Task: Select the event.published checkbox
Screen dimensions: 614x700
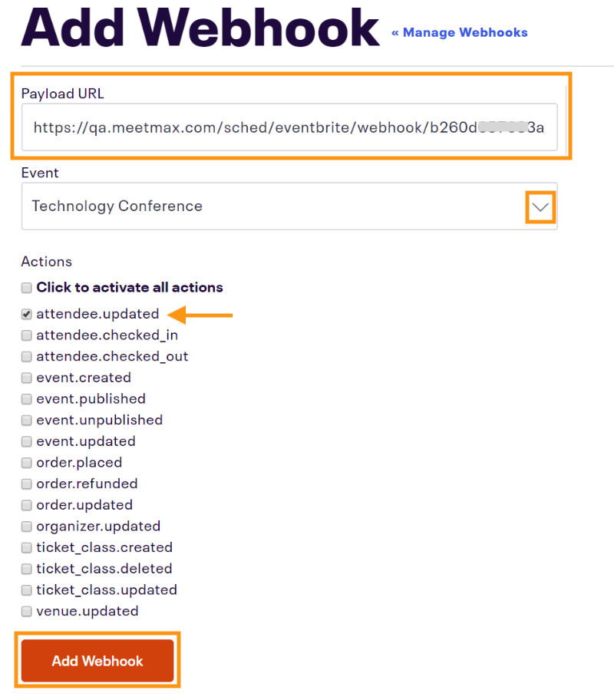Action: [27, 399]
